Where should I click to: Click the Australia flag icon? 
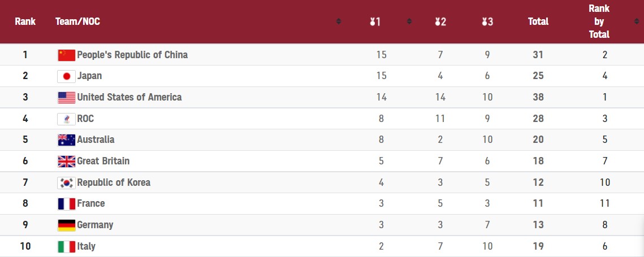pos(66,140)
